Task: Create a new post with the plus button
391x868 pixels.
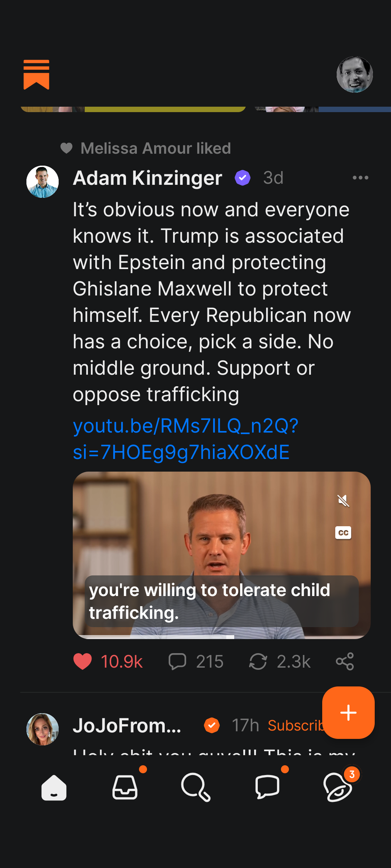Action: tap(348, 712)
